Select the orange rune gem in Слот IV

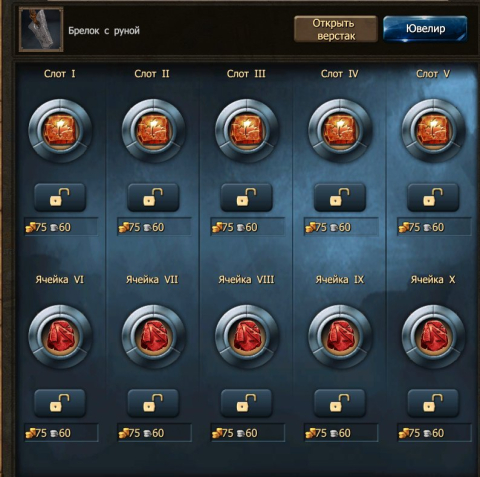(x=340, y=130)
